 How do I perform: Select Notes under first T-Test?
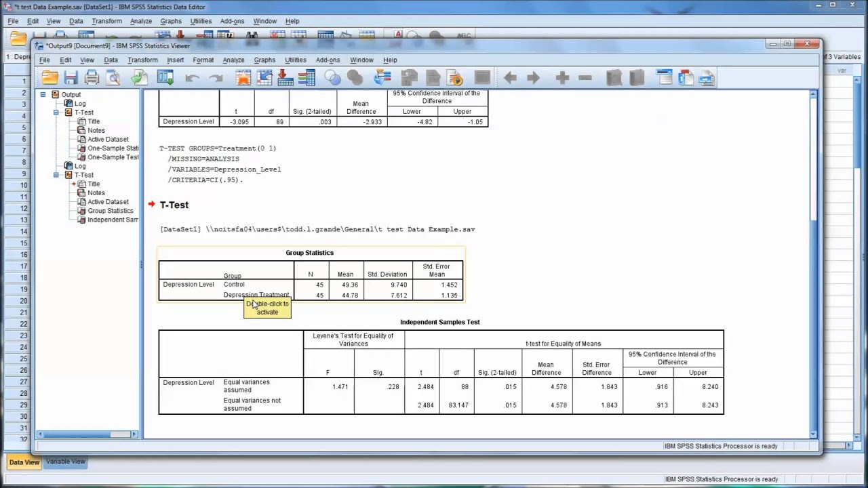[x=96, y=130]
